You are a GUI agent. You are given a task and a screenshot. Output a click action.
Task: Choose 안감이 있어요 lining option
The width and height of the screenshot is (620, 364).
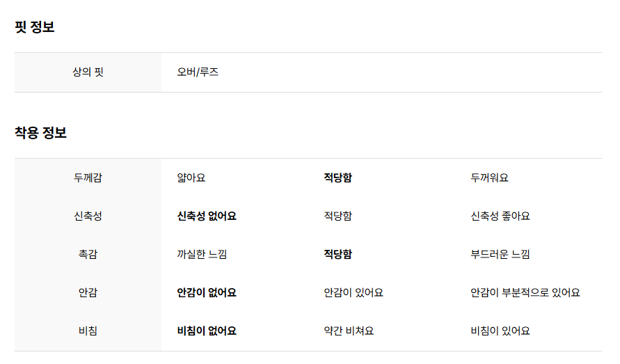353,292
